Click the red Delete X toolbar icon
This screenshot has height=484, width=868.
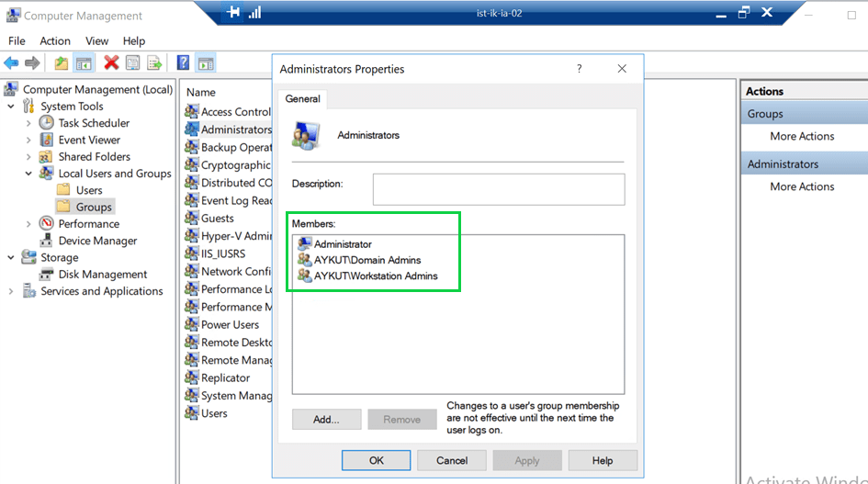point(111,63)
